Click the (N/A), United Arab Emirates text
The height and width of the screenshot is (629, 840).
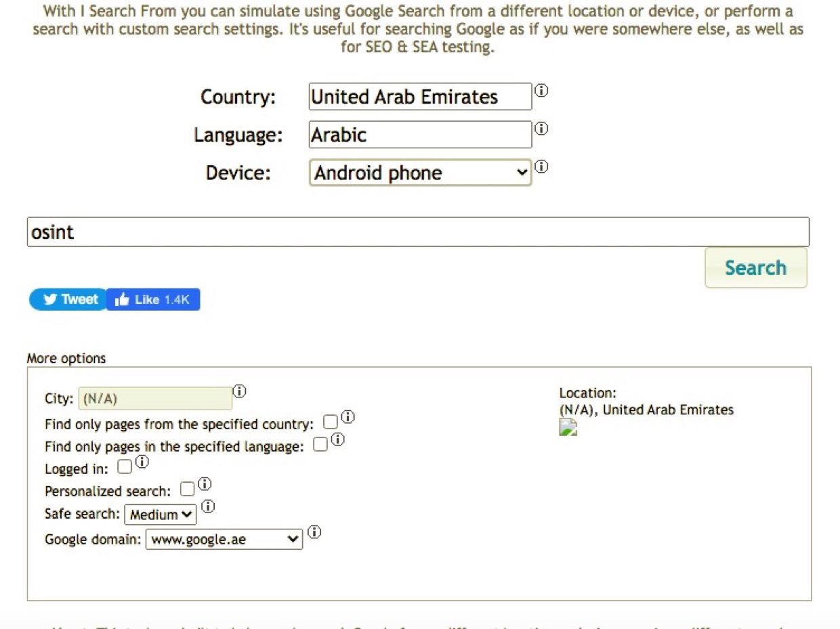click(646, 410)
